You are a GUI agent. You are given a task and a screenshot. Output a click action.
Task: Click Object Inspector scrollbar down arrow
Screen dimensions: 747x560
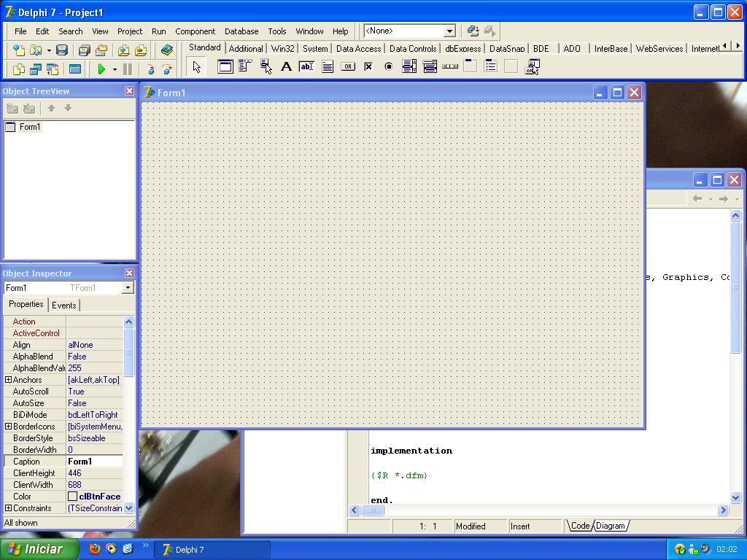point(128,508)
